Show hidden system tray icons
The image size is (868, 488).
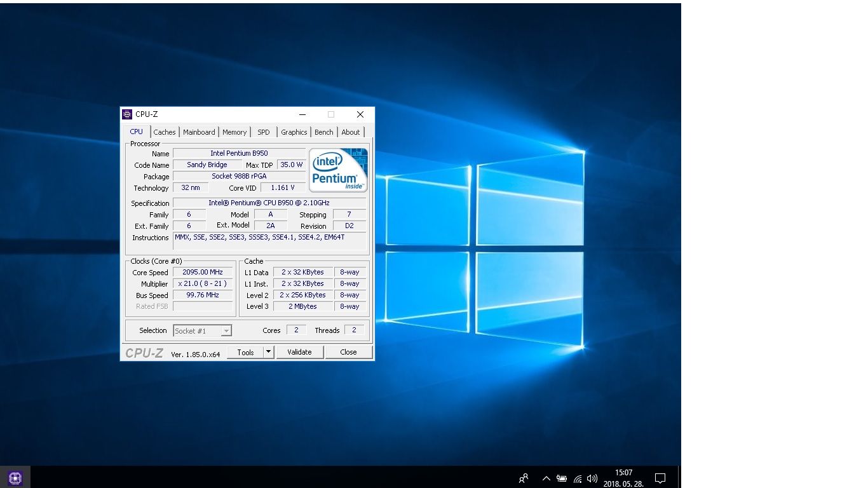click(546, 478)
